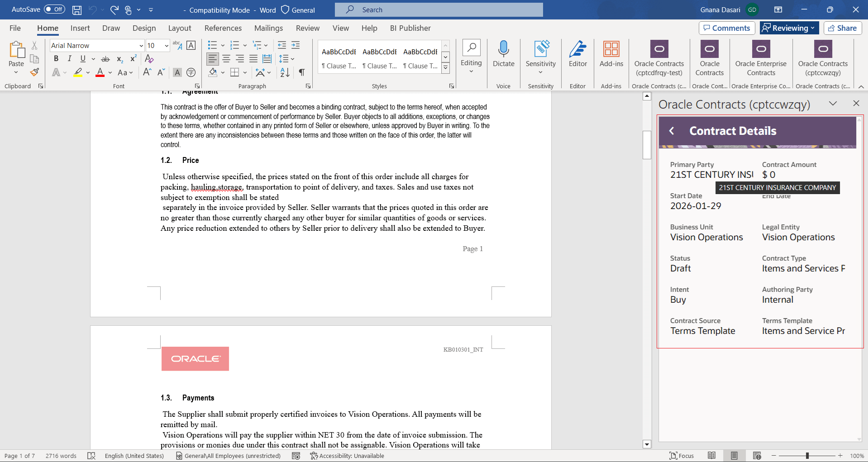This screenshot has height=462, width=868.
Task: Click the document vertical scrollbar thumb
Action: 647,145
